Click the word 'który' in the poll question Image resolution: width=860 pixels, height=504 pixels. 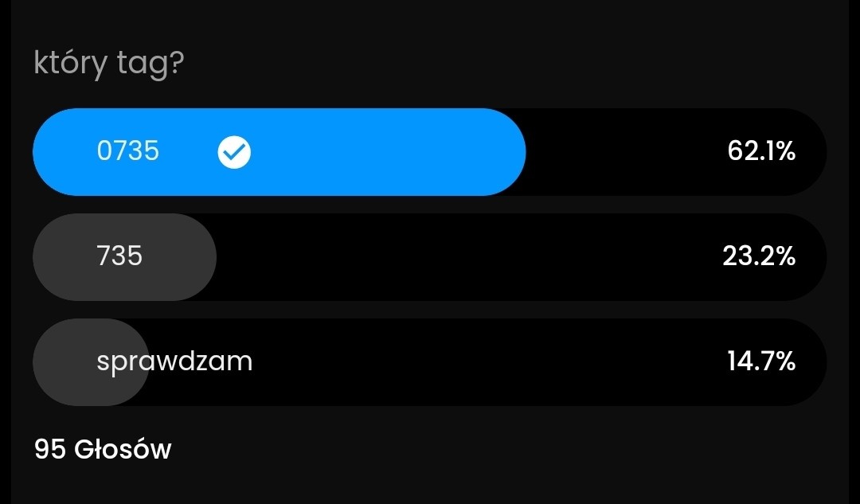coord(69,64)
